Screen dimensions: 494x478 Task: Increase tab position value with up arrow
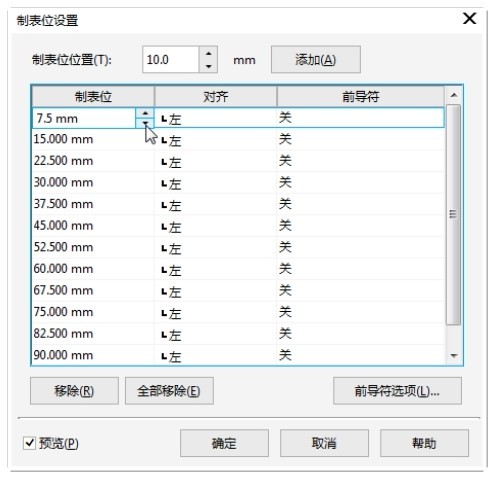click(x=209, y=53)
